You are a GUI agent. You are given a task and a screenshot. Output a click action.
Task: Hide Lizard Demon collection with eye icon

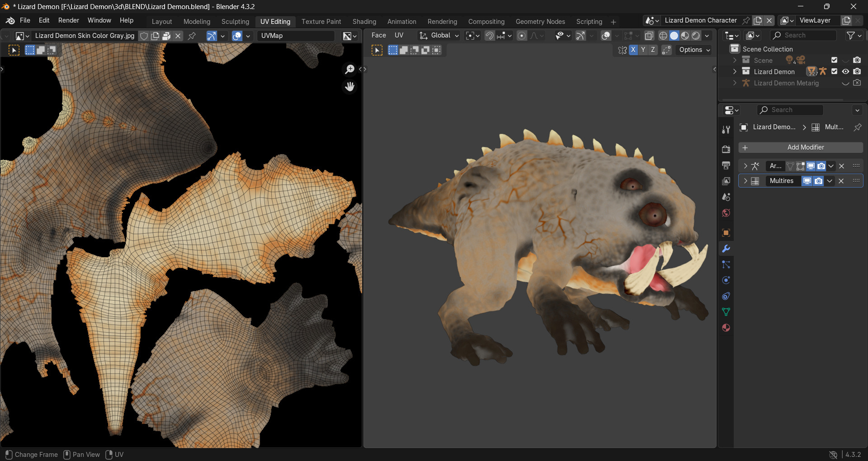845,71
